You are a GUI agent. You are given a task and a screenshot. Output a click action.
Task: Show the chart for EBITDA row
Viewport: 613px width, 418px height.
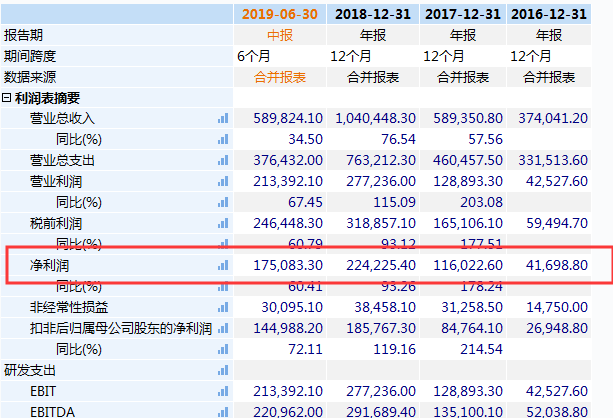tap(223, 409)
